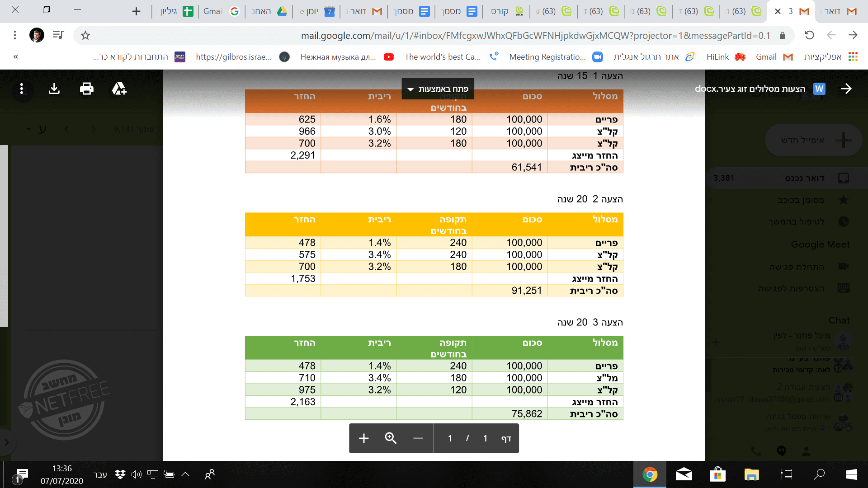Zoom in with plus button
Viewport: 868px width, 488px height.
click(x=364, y=438)
